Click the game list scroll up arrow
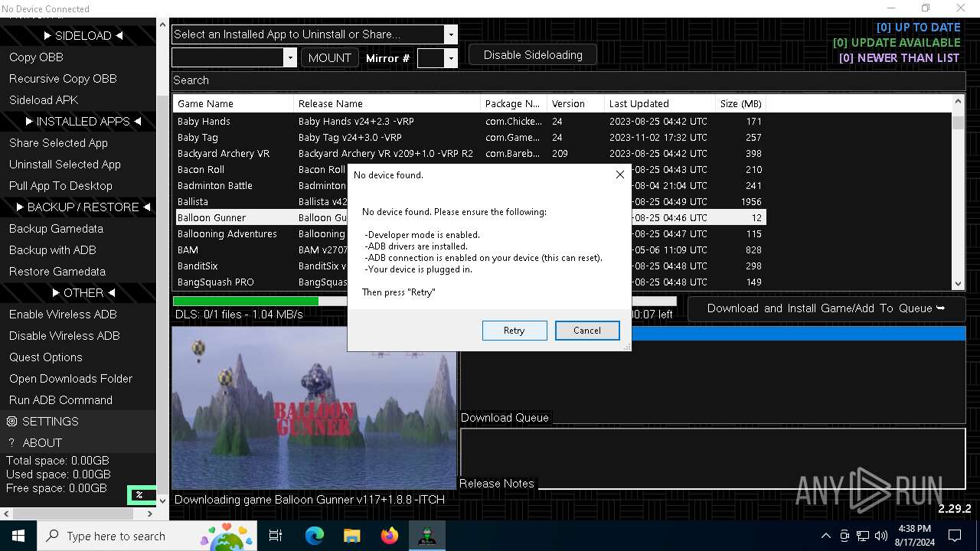The image size is (980, 551). pos(958,101)
